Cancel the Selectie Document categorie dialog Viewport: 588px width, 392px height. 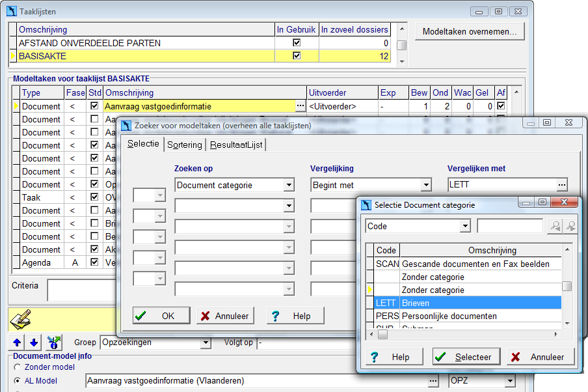(x=541, y=357)
